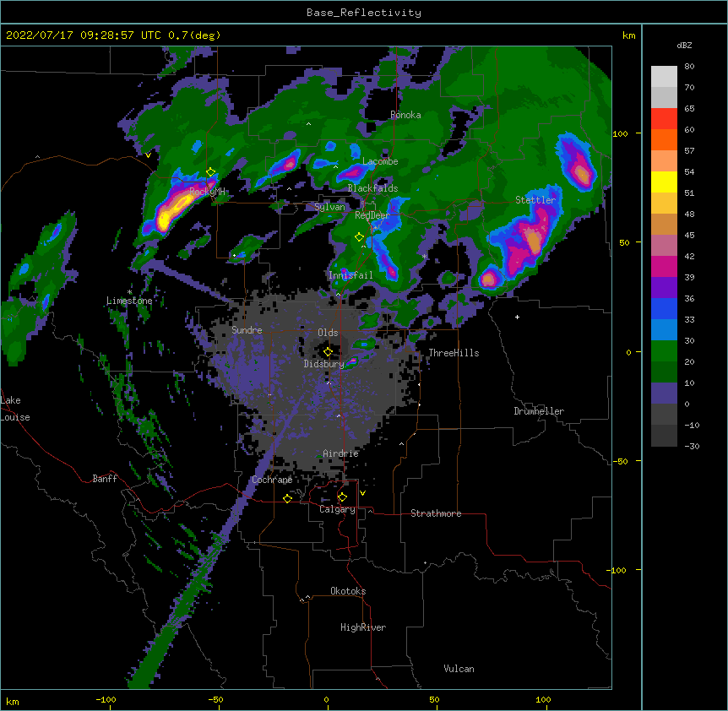This screenshot has height=711, width=728.
Task: Click the Blackfalds city label
Action: [x=372, y=188]
